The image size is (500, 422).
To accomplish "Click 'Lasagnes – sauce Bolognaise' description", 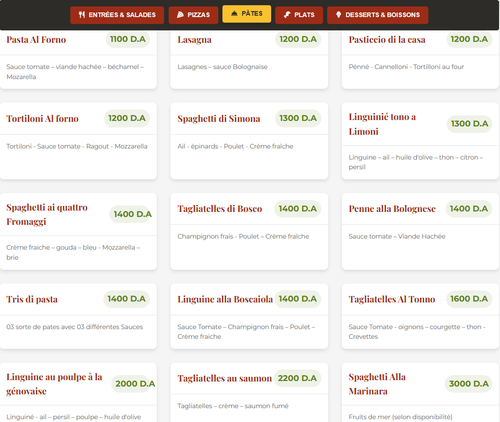I will click(x=222, y=67).
